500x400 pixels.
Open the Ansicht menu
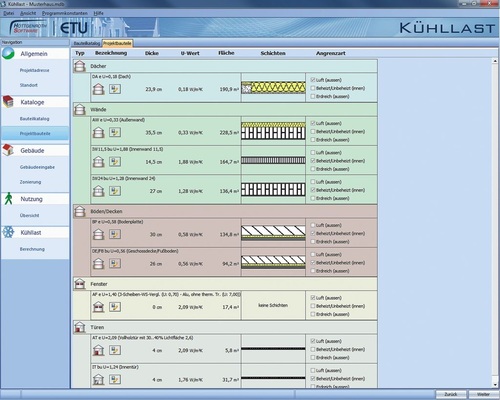28,13
